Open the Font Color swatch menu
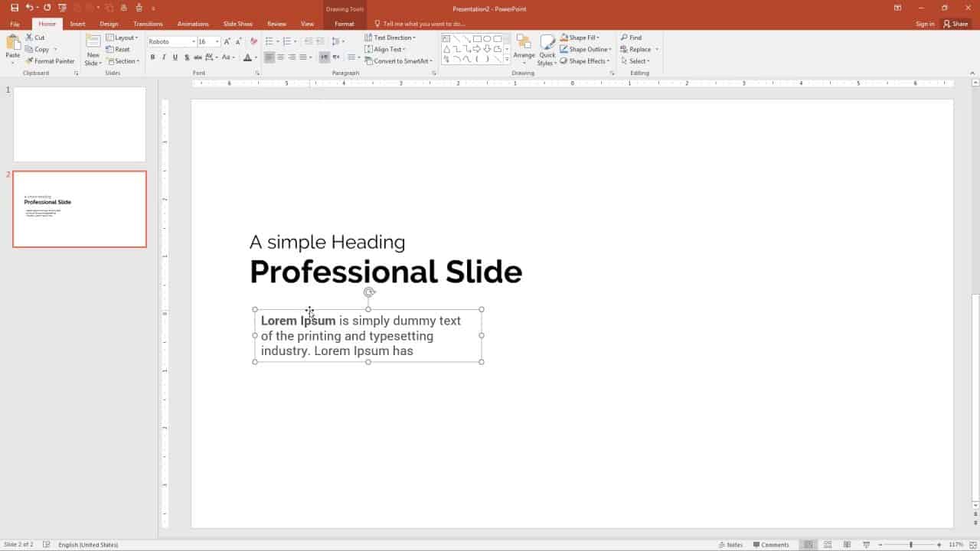The height and width of the screenshot is (551, 980). click(x=249, y=57)
